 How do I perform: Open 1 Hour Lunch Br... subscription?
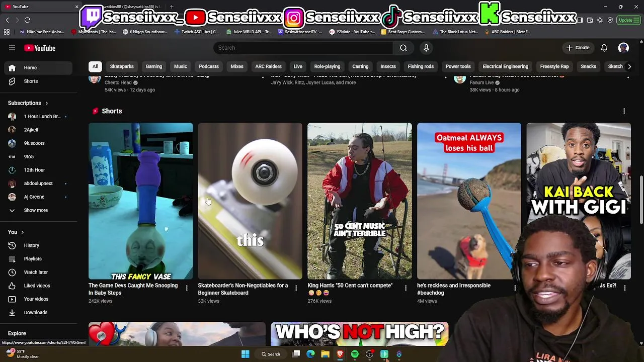39,116
